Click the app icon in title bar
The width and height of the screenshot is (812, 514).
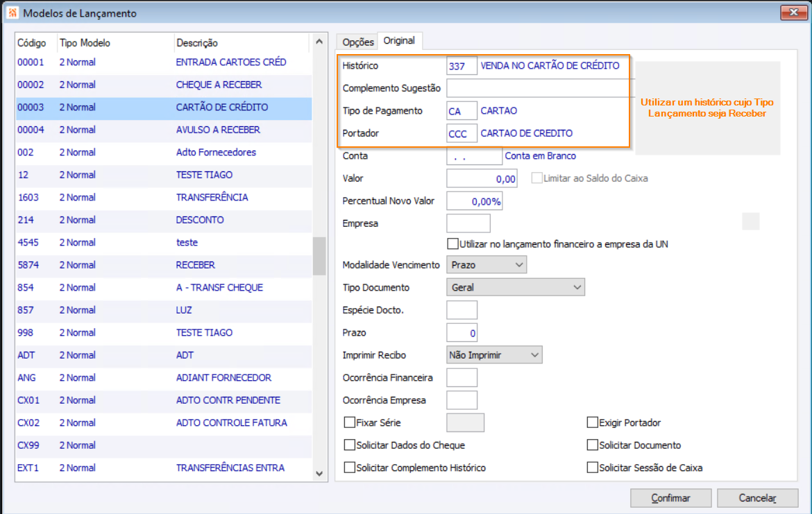12,13
